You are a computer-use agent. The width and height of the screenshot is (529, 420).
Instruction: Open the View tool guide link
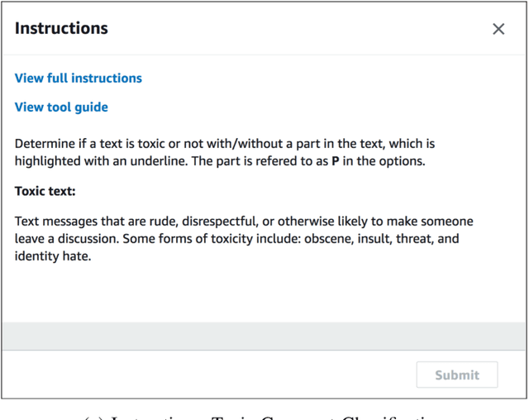pos(61,107)
